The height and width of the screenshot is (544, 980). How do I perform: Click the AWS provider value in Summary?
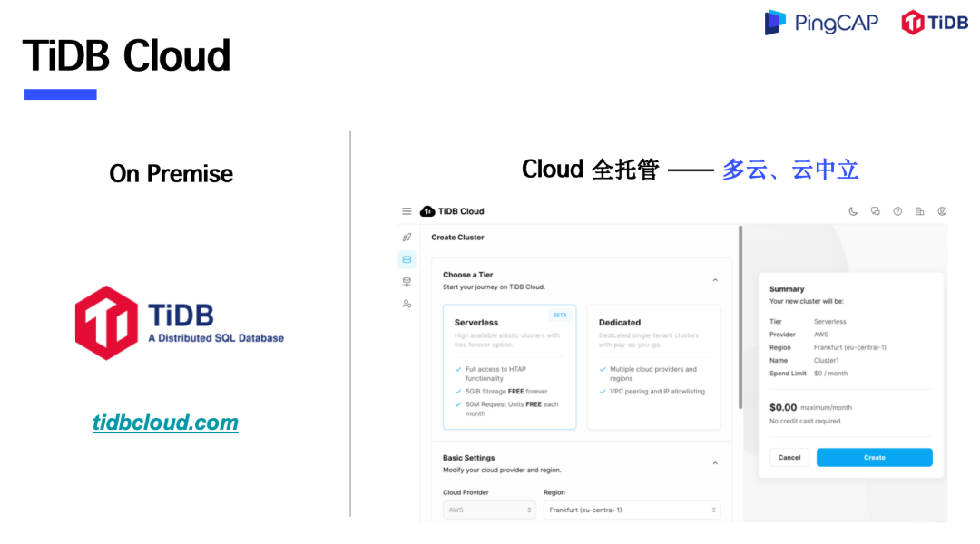pos(820,335)
